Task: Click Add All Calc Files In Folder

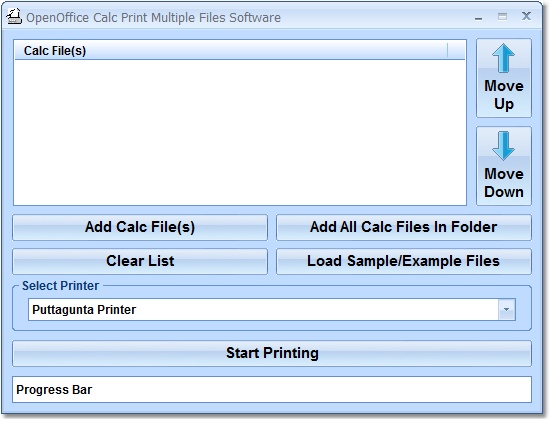Action: pos(404,227)
